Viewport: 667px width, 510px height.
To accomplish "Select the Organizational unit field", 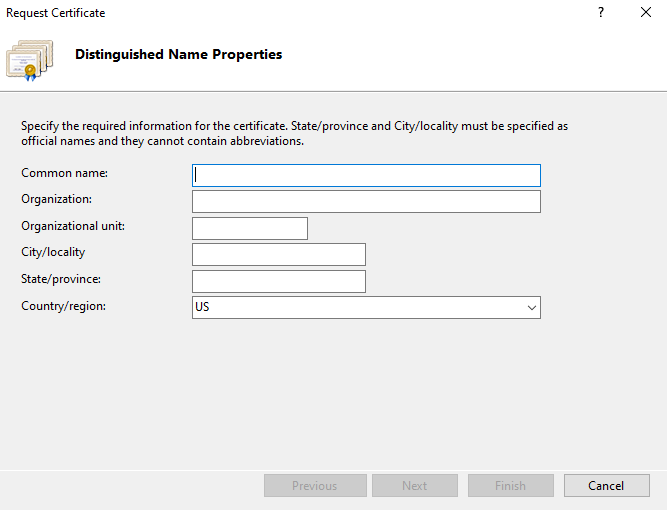I will point(249,228).
